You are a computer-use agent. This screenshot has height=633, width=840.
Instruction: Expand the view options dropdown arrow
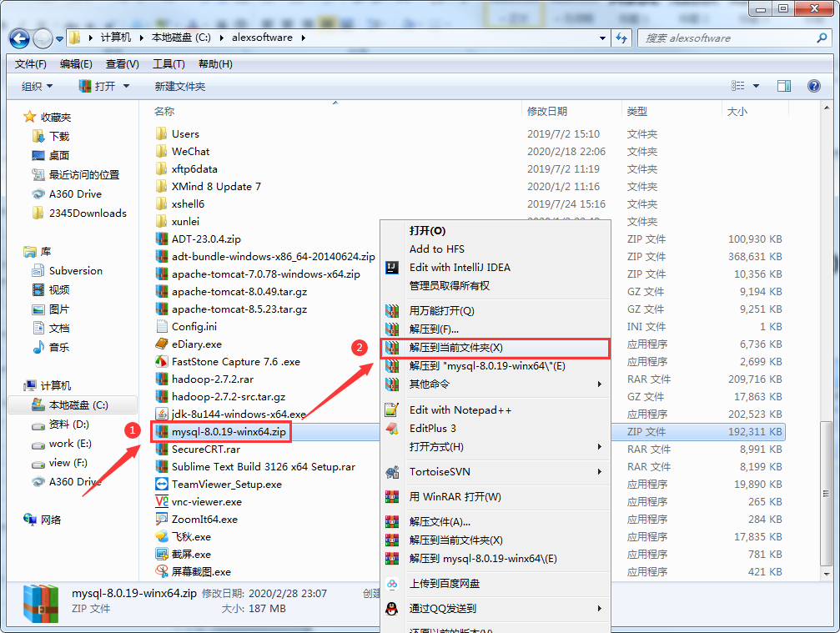click(x=757, y=86)
